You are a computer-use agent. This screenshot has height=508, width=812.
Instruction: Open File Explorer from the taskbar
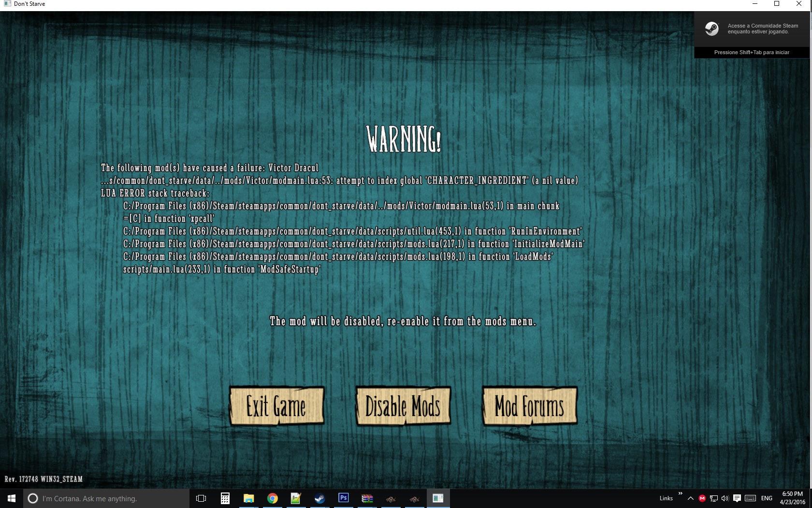248,498
